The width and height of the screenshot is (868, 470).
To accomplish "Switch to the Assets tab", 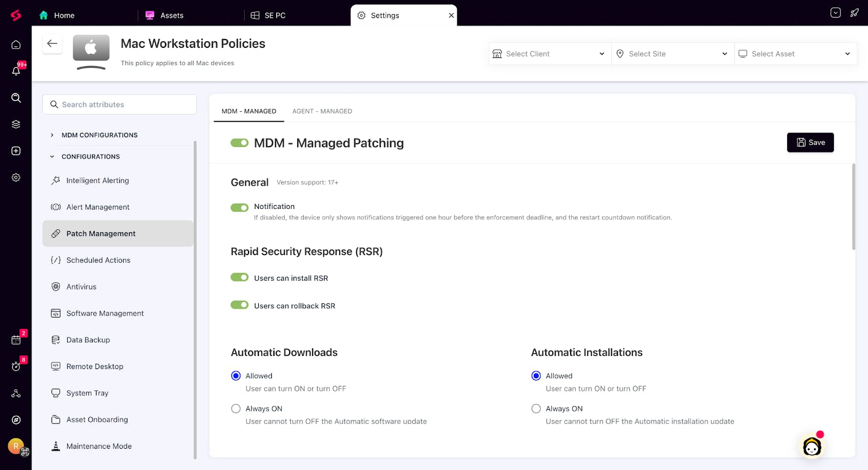I will point(171,15).
